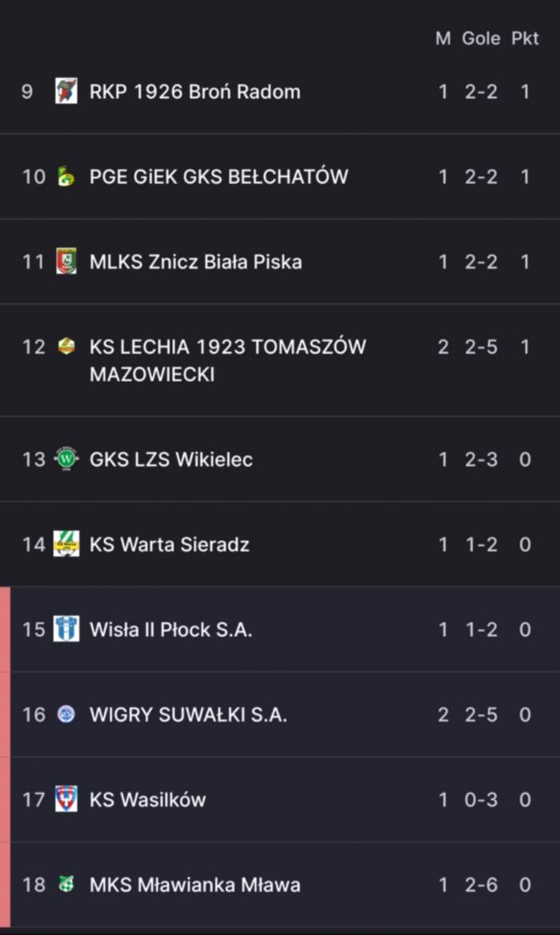
Task: Tap the KS Wasilków crest
Action: tap(66, 800)
